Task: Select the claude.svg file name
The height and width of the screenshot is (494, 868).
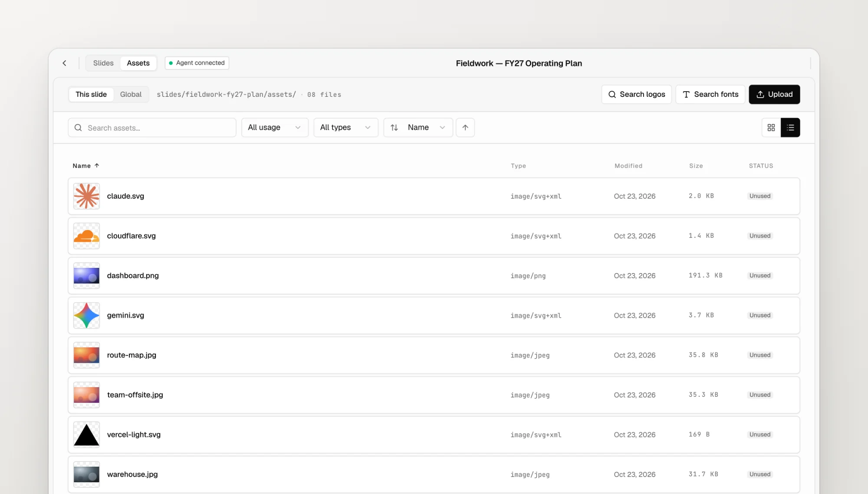Action: [125, 196]
